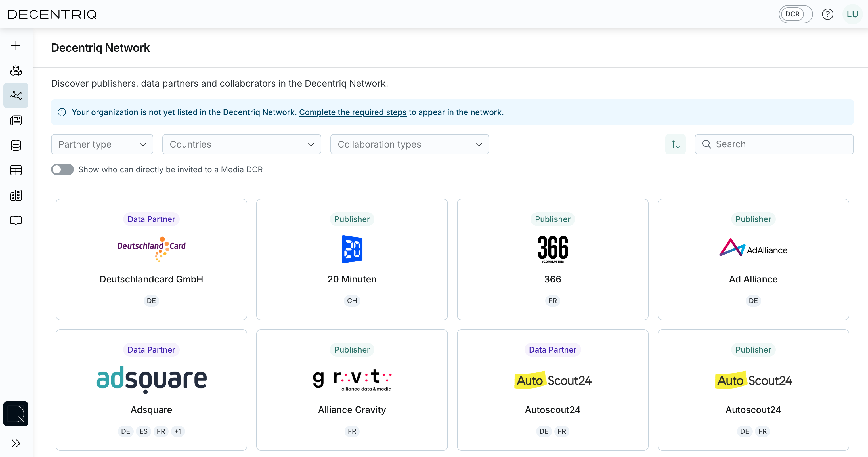Image resolution: width=868 pixels, height=457 pixels.
Task: Open the datasets database icon
Action: (16, 145)
